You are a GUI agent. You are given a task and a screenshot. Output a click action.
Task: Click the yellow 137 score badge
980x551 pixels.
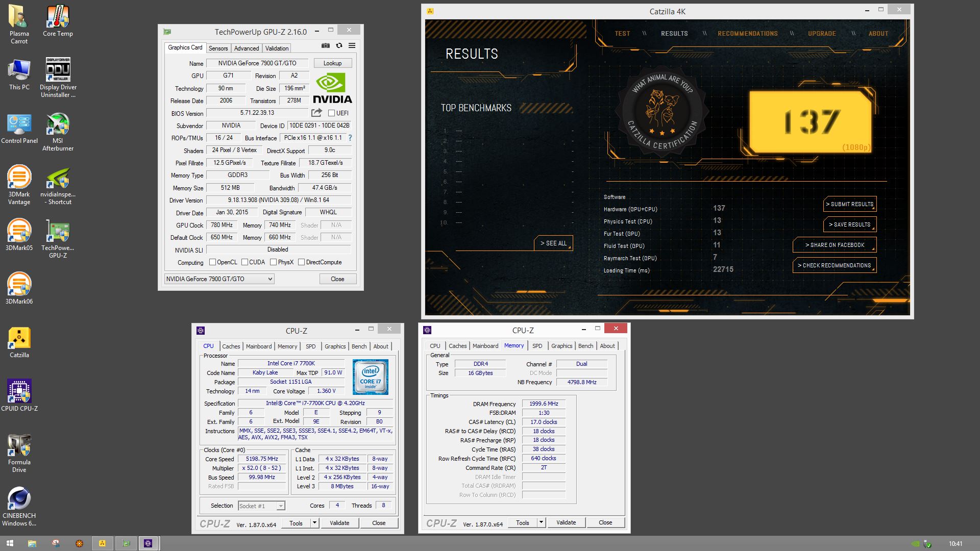[x=811, y=122]
